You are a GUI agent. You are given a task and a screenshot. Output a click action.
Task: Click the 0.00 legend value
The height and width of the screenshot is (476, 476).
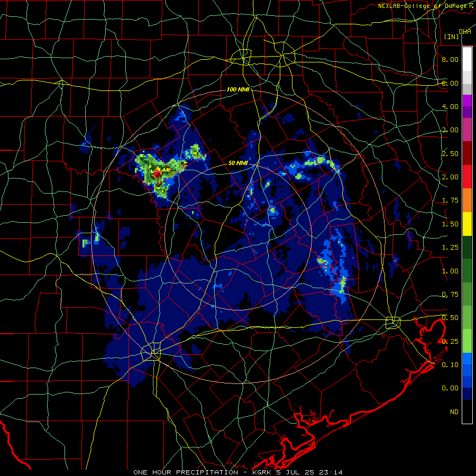pos(450,388)
